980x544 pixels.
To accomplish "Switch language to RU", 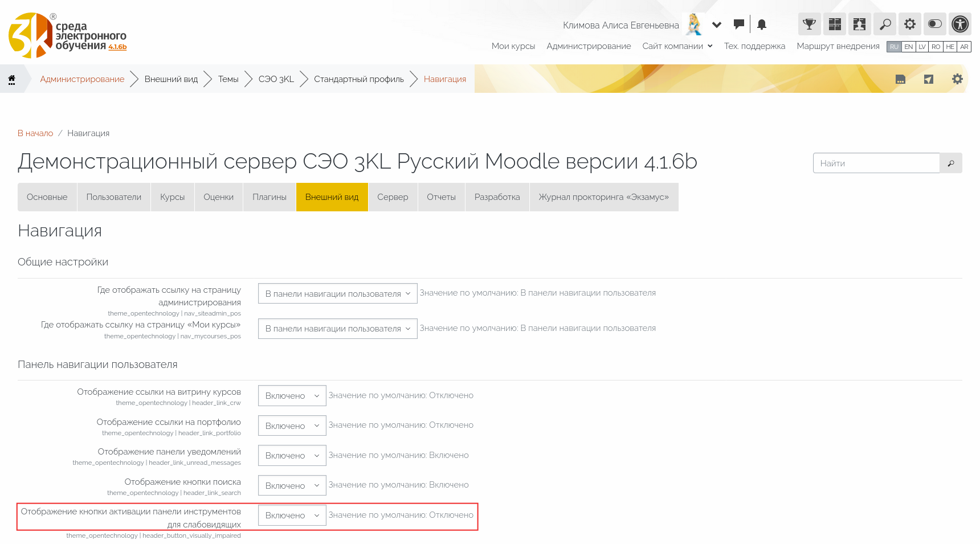I will (x=894, y=47).
